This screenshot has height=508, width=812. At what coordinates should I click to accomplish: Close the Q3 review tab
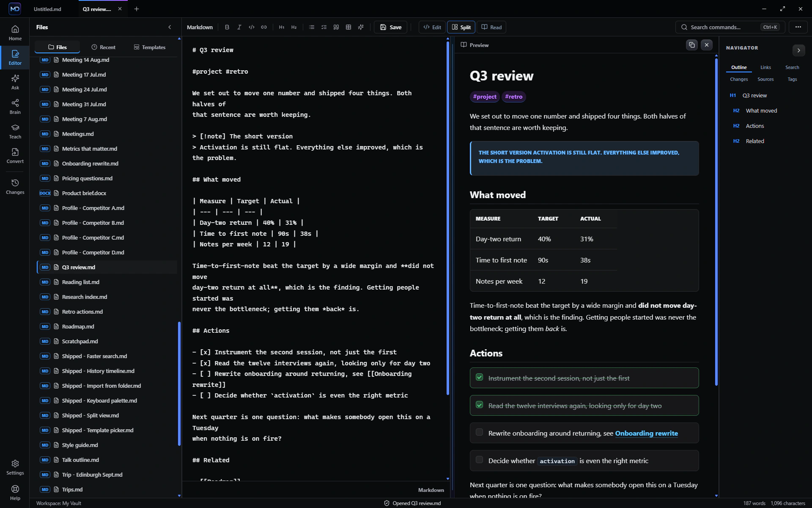pyautogui.click(x=120, y=9)
